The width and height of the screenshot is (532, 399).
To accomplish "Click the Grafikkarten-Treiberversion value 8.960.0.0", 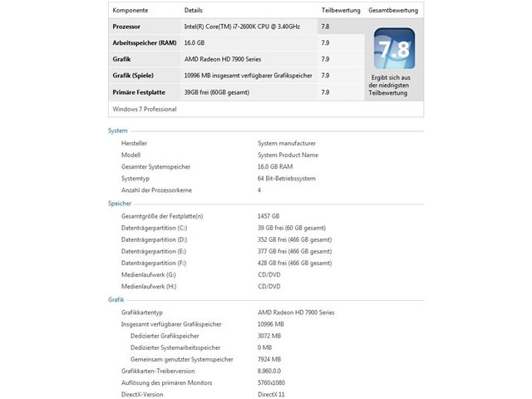I will (269, 372).
